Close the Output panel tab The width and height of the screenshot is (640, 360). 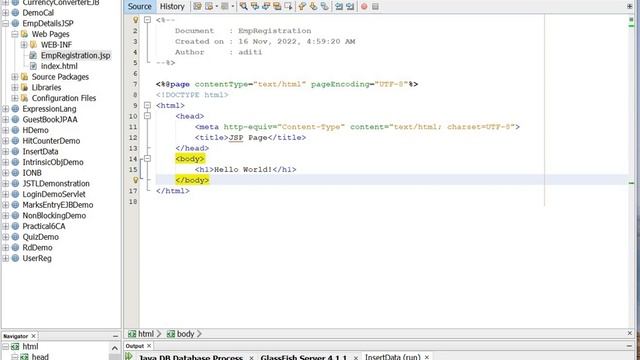(x=149, y=346)
